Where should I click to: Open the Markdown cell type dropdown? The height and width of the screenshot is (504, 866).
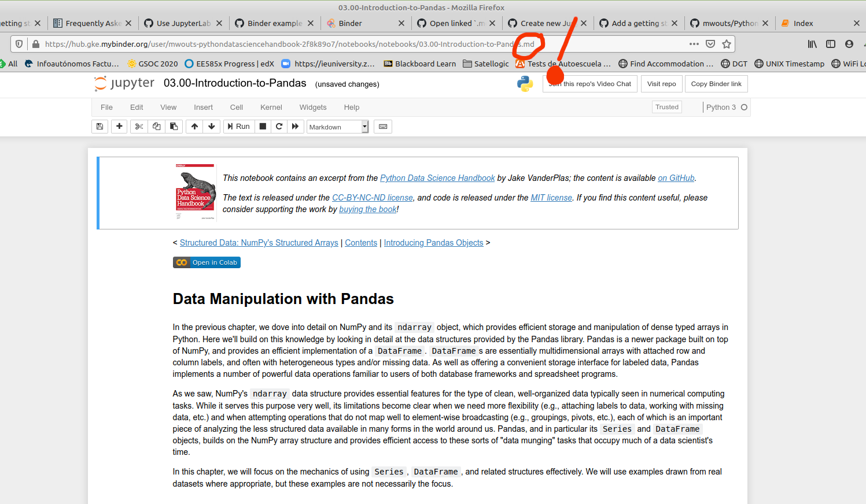[337, 126]
